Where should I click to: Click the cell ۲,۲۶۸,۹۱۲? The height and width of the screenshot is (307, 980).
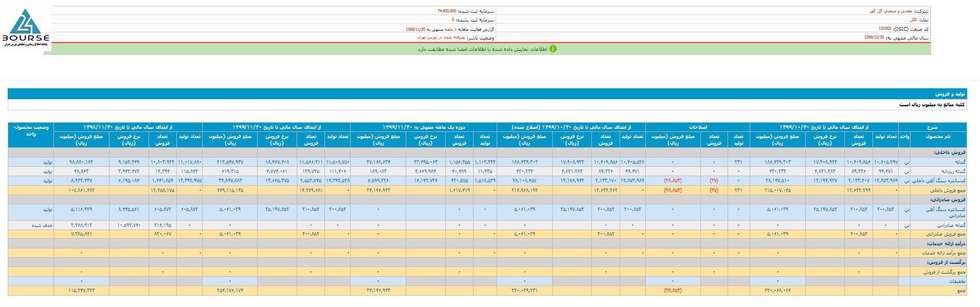coord(81,225)
